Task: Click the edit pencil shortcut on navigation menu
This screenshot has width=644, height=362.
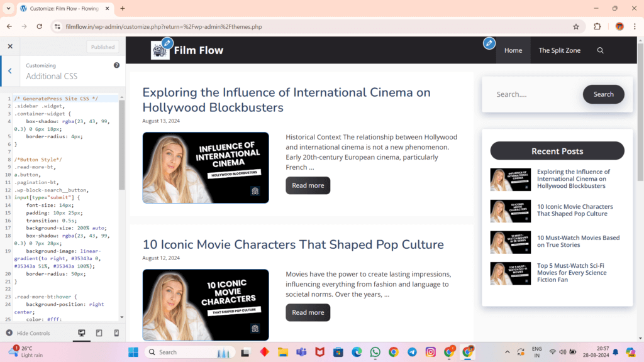Action: [489, 43]
